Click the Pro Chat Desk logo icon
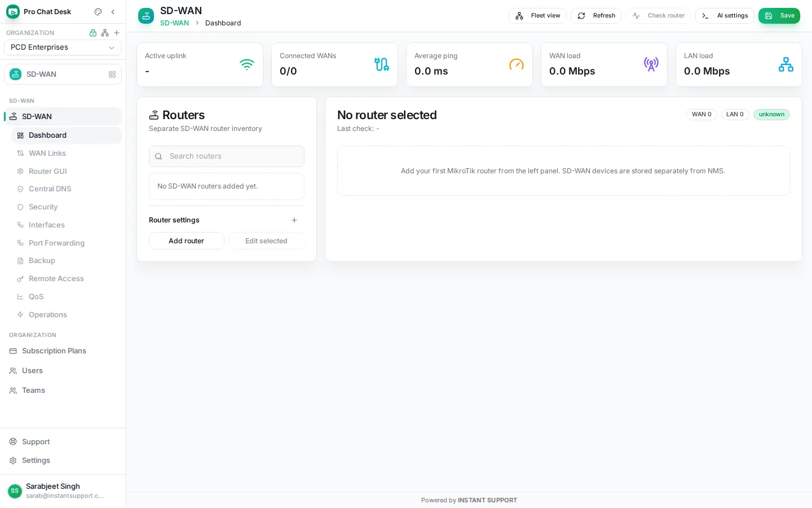The height and width of the screenshot is (508, 812). (x=12, y=12)
